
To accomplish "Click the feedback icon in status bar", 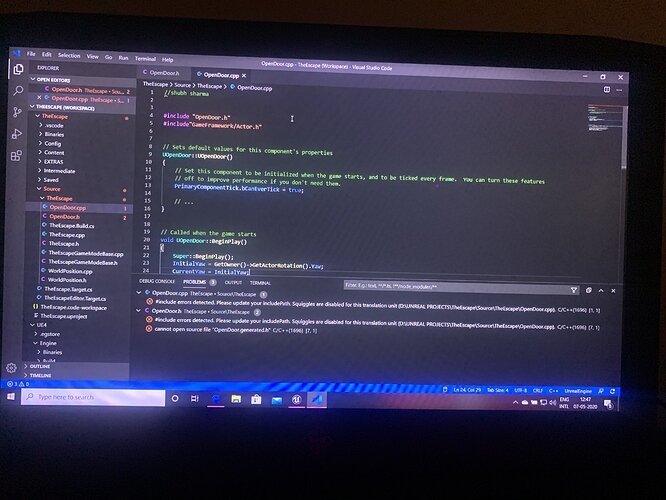I will pos(601,391).
